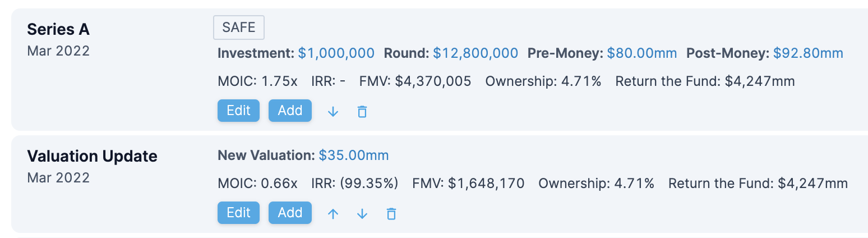Delete the Valuation Update entry
Screen dimensions: 868x238
pos(391,213)
